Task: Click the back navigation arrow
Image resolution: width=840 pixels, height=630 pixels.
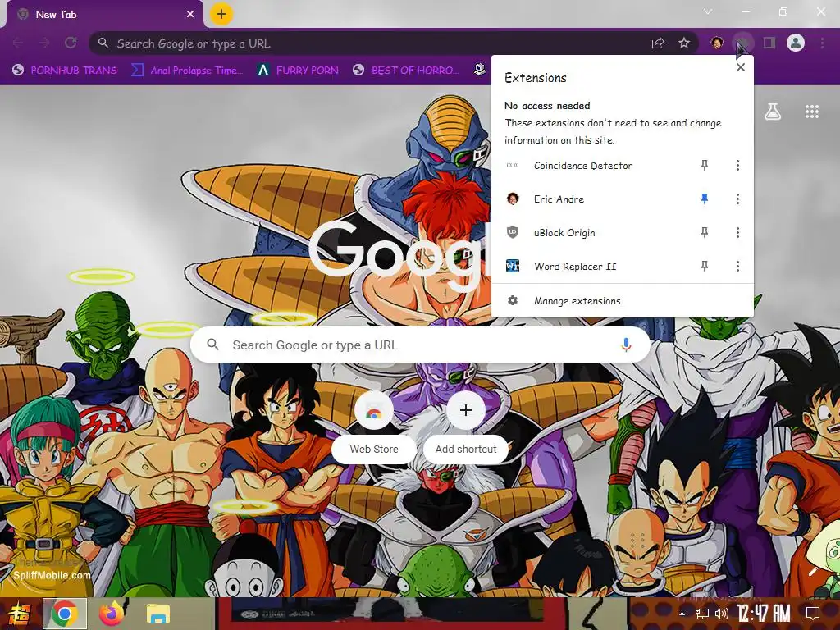Action: tap(18, 43)
